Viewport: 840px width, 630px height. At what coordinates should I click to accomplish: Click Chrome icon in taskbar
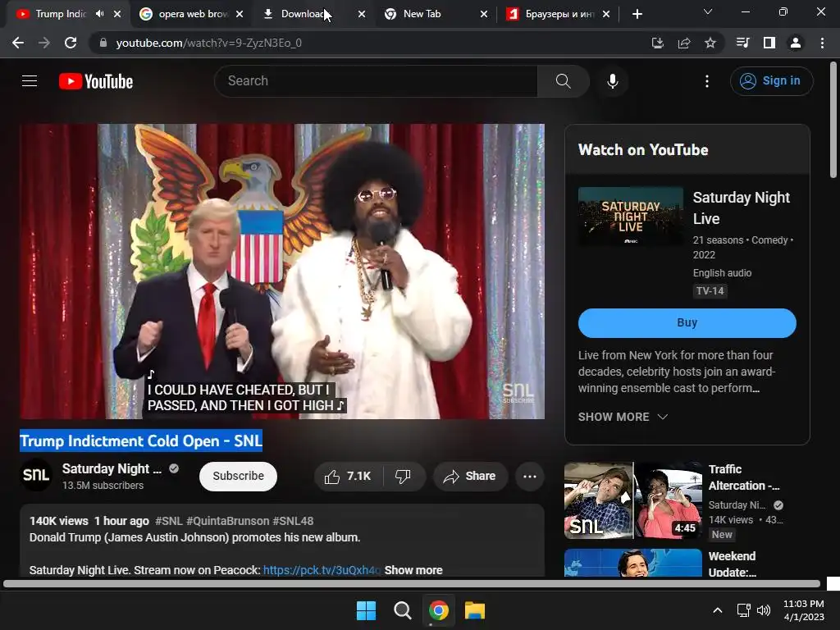[x=438, y=610]
